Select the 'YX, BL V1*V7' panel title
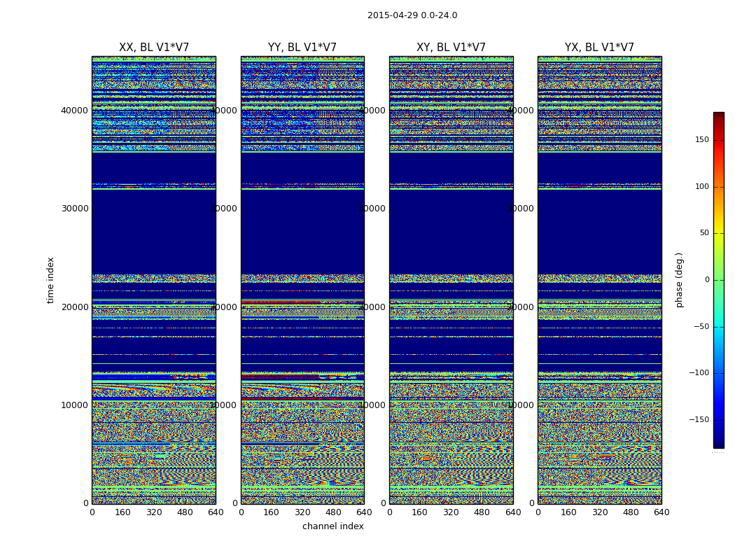Screen dimensions: 735x560 599,48
